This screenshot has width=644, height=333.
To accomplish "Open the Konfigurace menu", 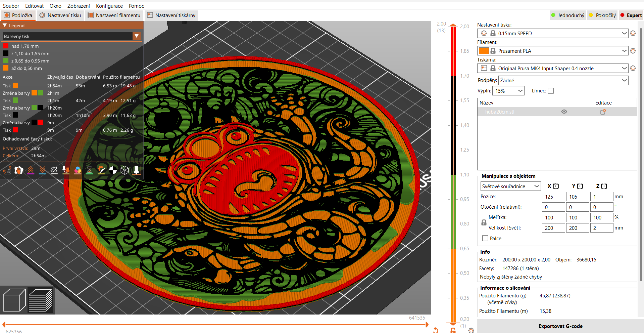I will [x=109, y=6].
